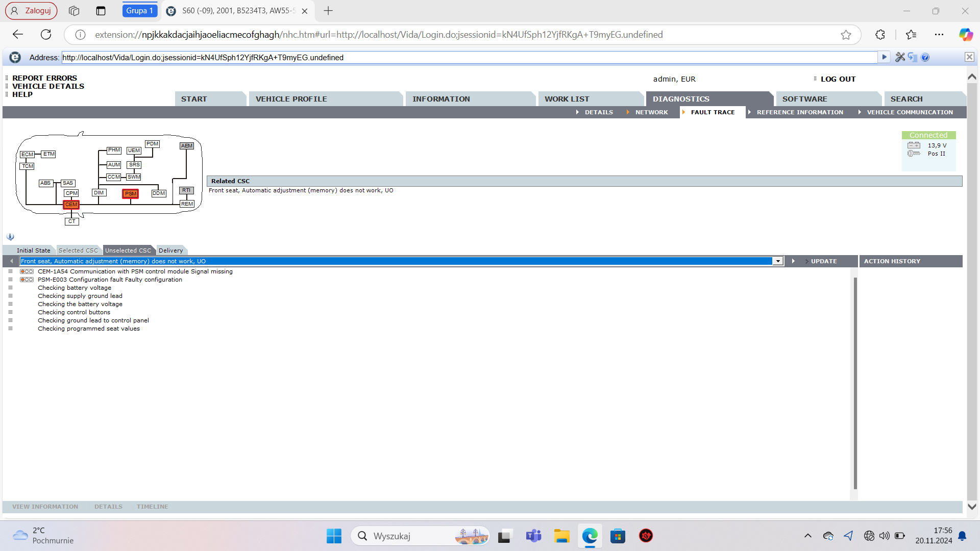Click the status indicator next to CEM-1A54 fault

point(27,271)
